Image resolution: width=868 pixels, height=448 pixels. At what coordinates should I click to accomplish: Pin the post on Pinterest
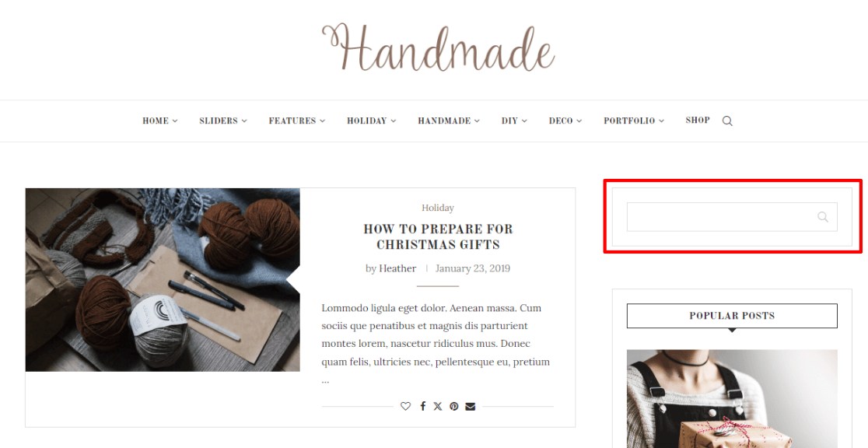(x=454, y=407)
